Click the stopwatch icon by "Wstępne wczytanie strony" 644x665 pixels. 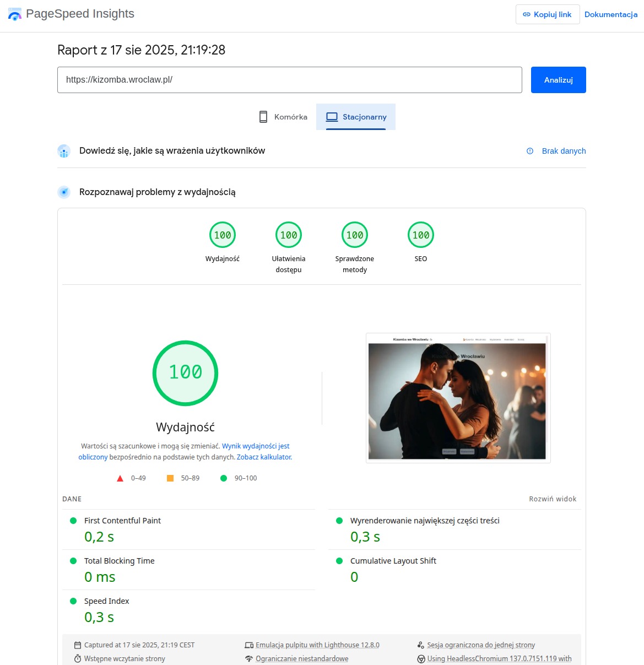[x=77, y=658]
